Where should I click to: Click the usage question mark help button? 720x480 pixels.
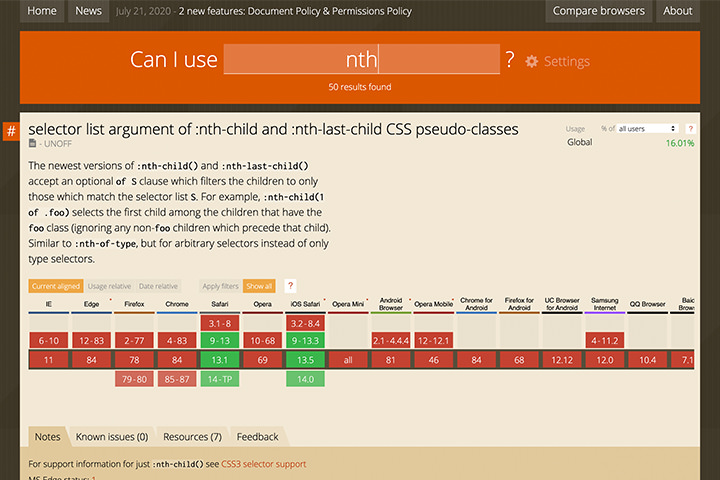point(692,129)
